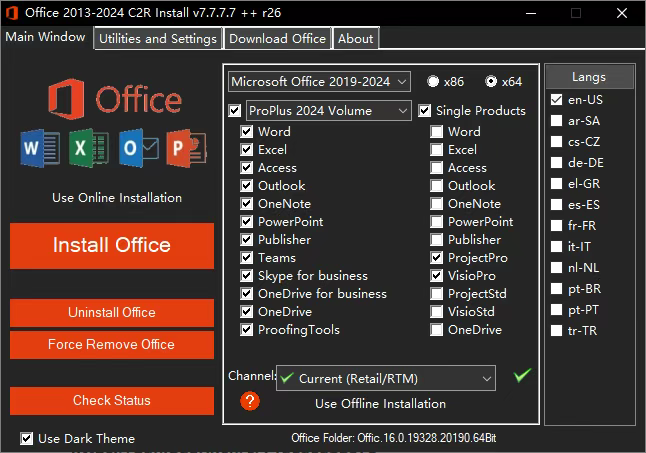This screenshot has height=453, width=646.
Task: Open the Current (Retail/RTM) channel dropdown
Action: point(385,378)
